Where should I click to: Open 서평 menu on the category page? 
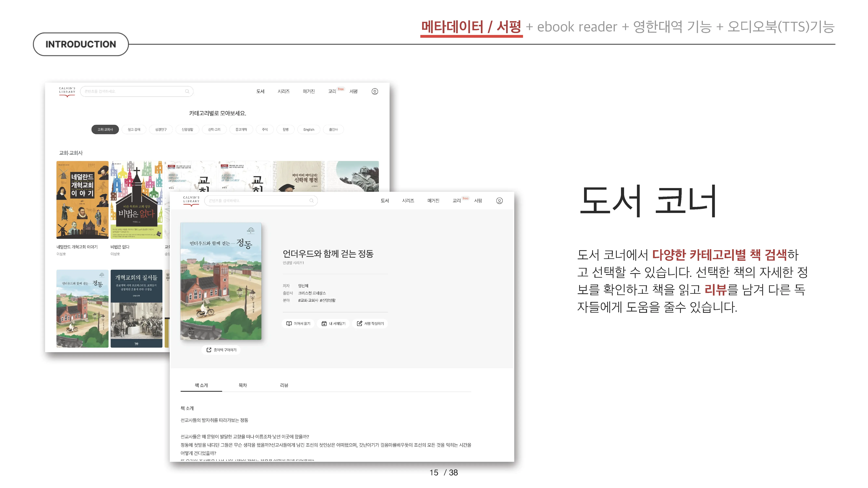[353, 91]
